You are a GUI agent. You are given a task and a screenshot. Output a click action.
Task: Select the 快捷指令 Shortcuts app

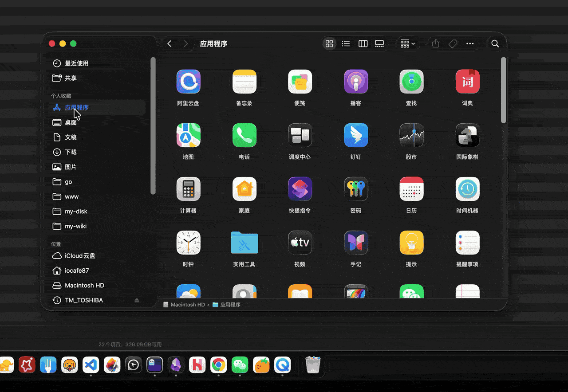[x=300, y=189]
